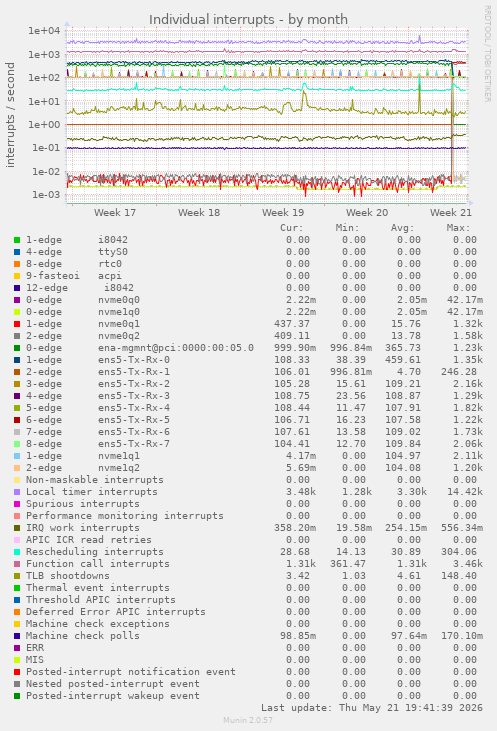Viewport: 497px width, 731px height.
Task: Click the IRQ work interrupts label
Action: tap(83, 528)
